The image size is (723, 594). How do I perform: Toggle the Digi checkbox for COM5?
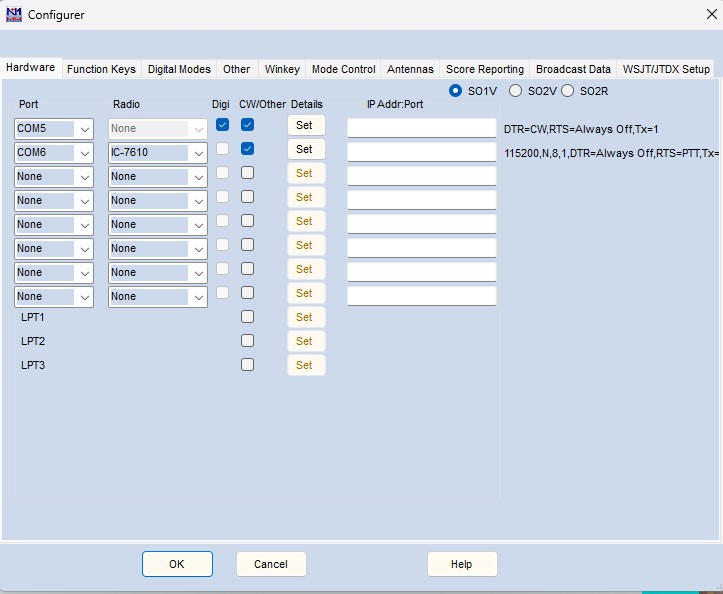click(x=223, y=125)
